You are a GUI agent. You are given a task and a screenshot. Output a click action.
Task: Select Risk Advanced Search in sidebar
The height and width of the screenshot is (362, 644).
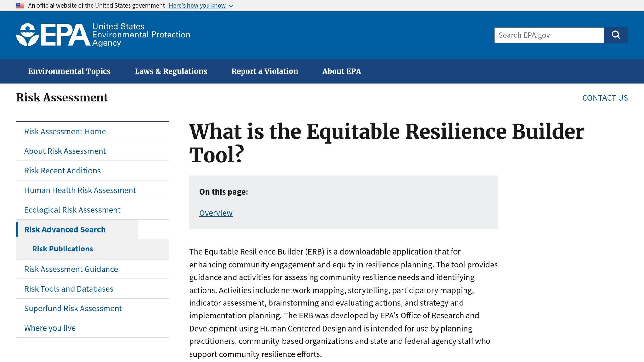77,229
